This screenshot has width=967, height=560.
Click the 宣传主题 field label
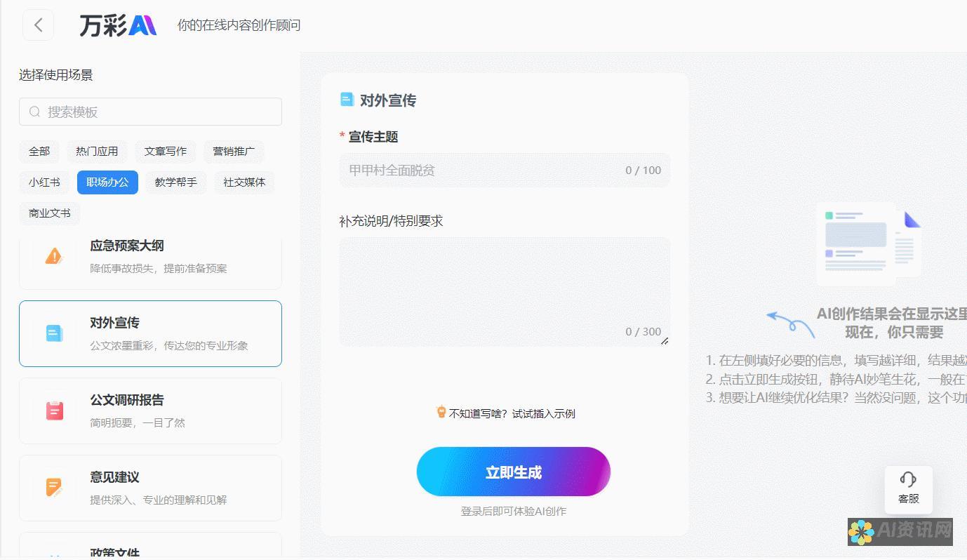click(x=373, y=137)
